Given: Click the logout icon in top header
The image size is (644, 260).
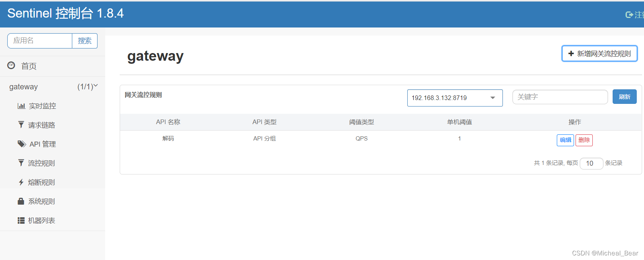Looking at the screenshot, I should click(x=629, y=15).
